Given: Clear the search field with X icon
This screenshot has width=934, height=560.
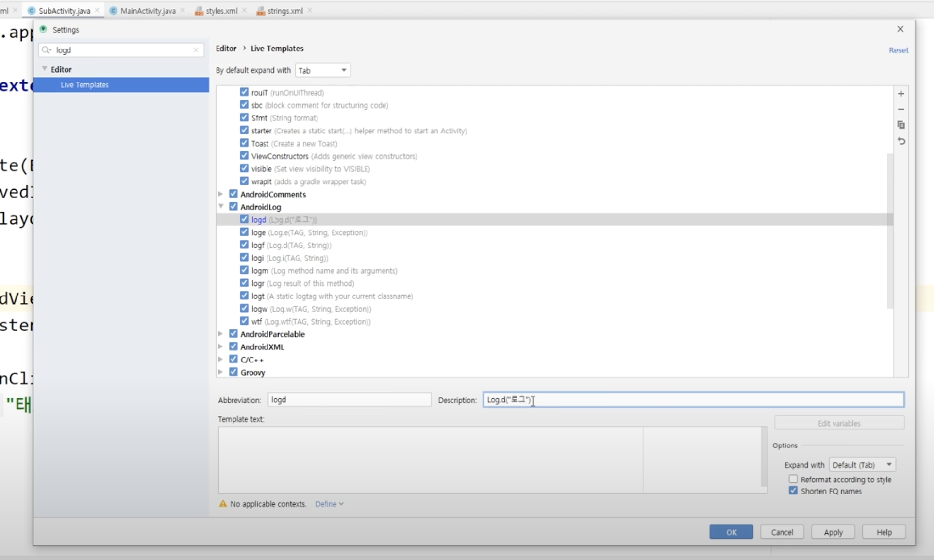Looking at the screenshot, I should click(196, 50).
